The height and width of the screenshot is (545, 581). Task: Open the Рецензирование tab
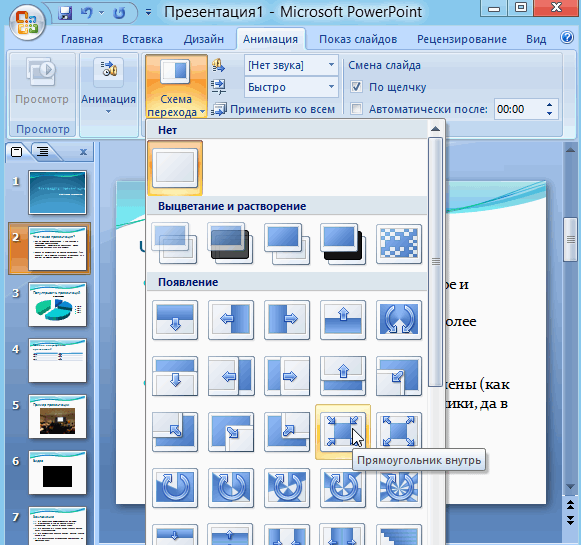[x=462, y=39]
